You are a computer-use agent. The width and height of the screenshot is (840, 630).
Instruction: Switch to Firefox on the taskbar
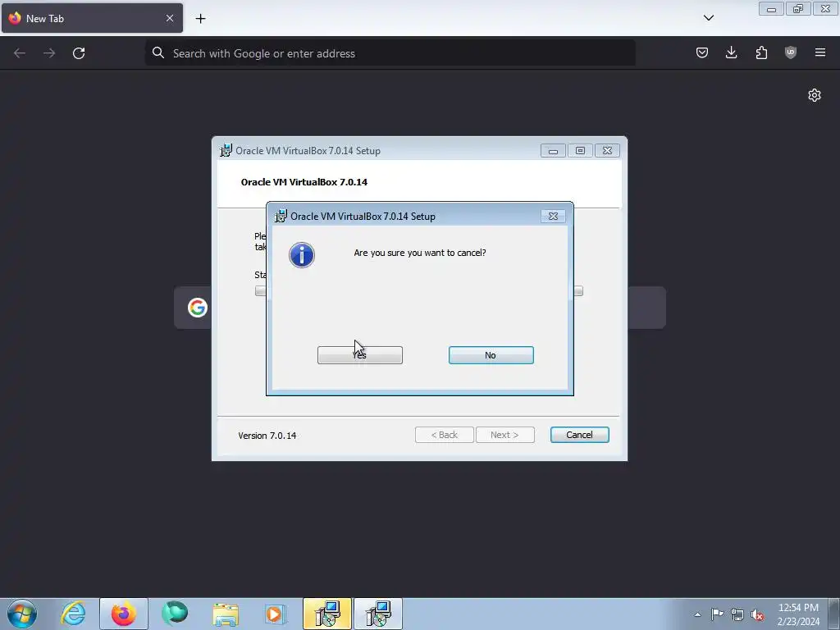click(x=124, y=614)
